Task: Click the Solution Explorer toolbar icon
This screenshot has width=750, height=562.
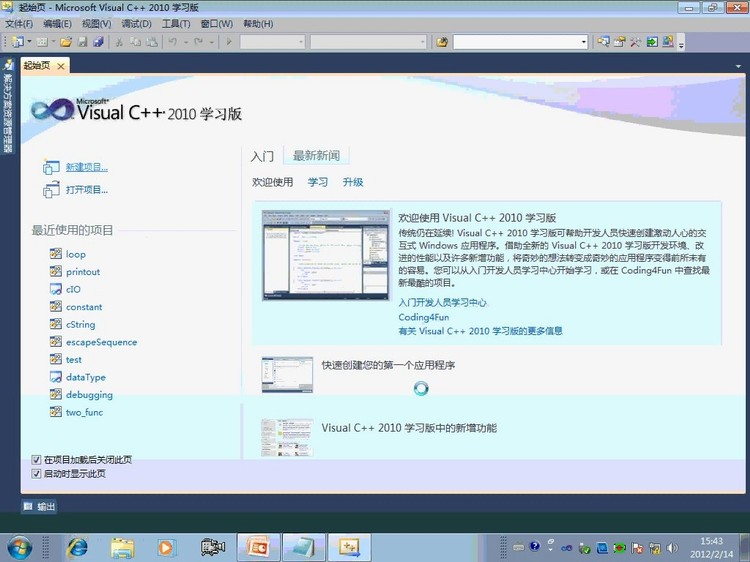Action: (x=603, y=42)
